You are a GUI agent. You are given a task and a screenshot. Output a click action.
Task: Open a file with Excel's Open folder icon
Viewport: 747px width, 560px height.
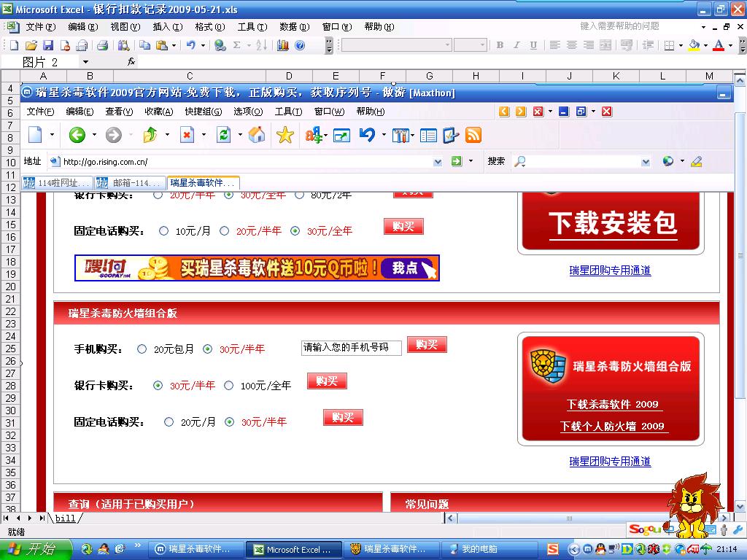click(x=31, y=45)
